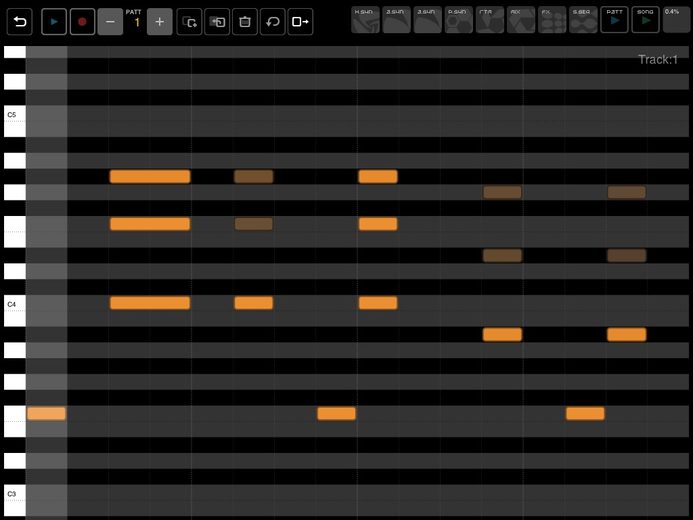Image resolution: width=693 pixels, height=520 pixels.
Task: Select the pale note at pattern start
Action: pos(46,414)
